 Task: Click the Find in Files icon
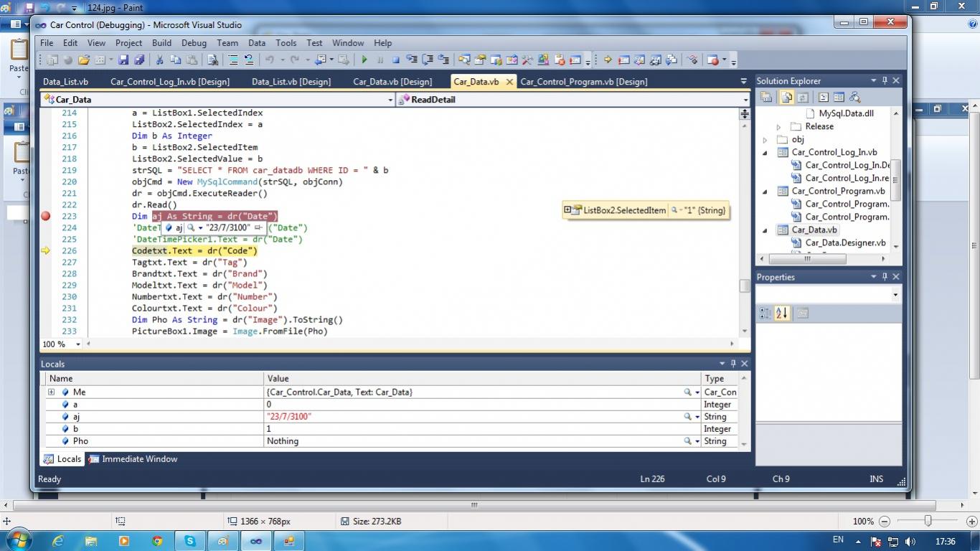click(212, 60)
